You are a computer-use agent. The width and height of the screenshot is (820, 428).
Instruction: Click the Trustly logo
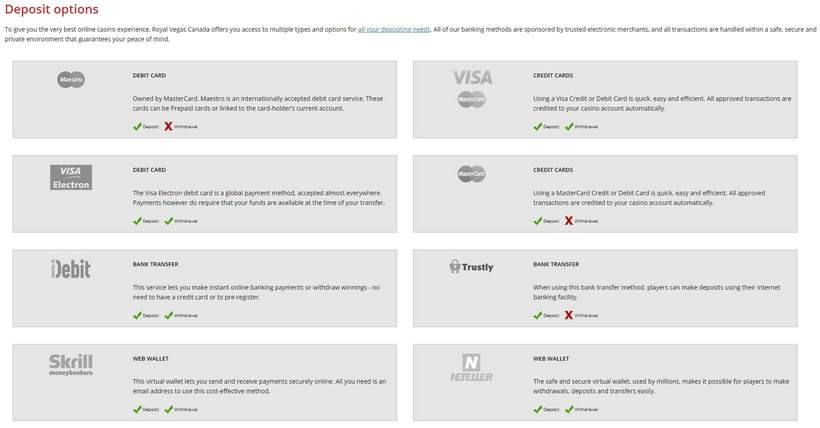click(471, 266)
